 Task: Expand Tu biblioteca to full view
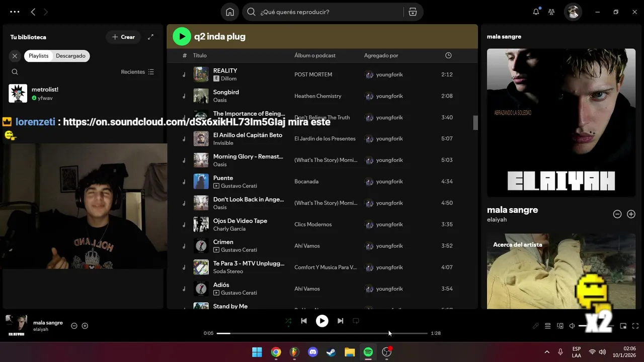tap(150, 37)
